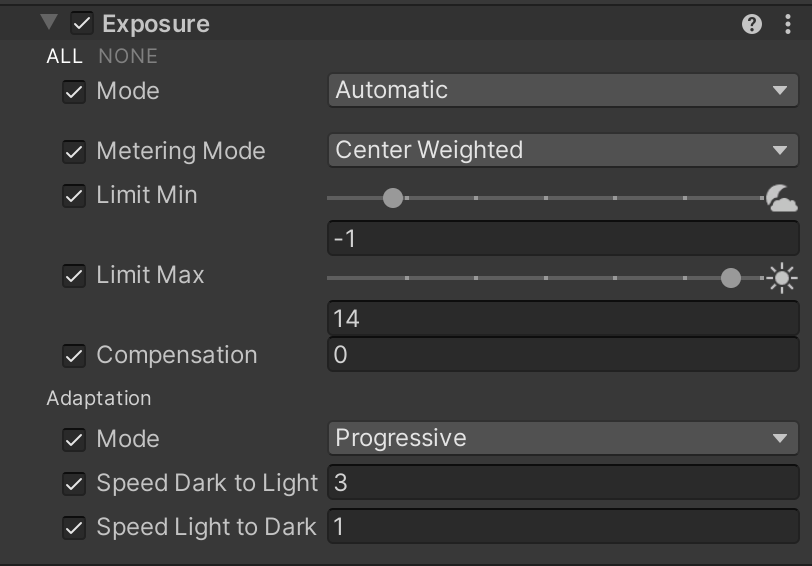Click the cloudy moon icon by Limit Min

click(x=781, y=198)
